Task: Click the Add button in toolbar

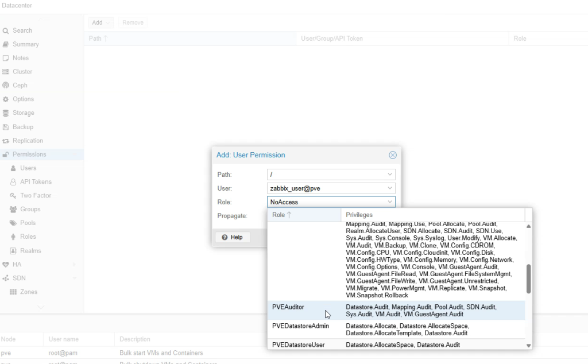Action: point(100,22)
